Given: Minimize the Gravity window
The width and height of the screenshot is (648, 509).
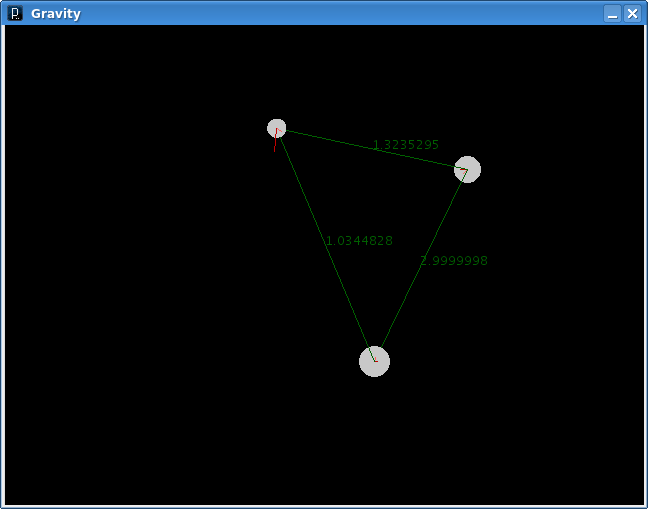Looking at the screenshot, I should (x=612, y=14).
